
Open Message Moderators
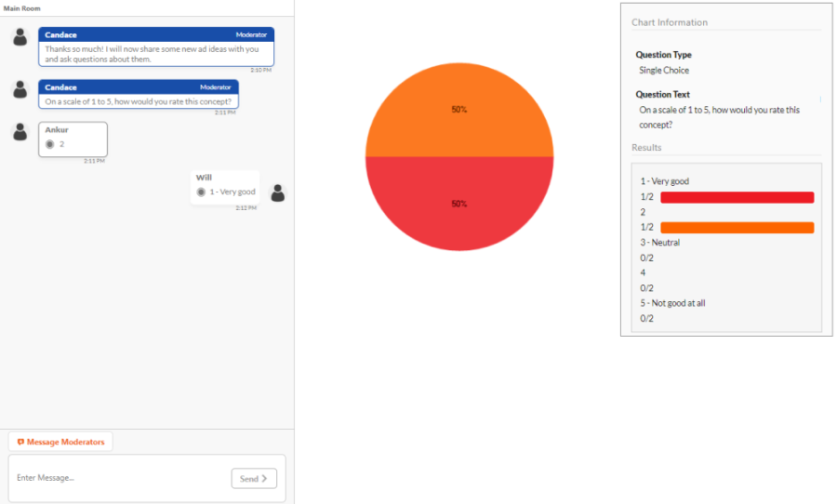(60, 442)
